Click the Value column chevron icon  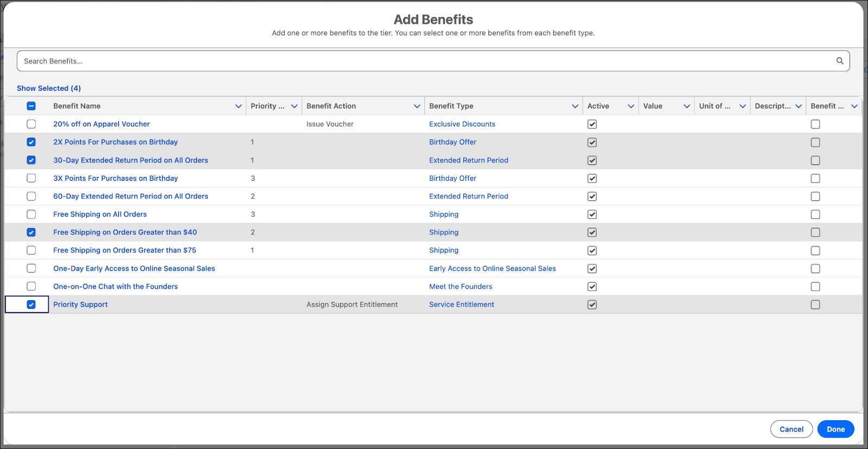(687, 106)
